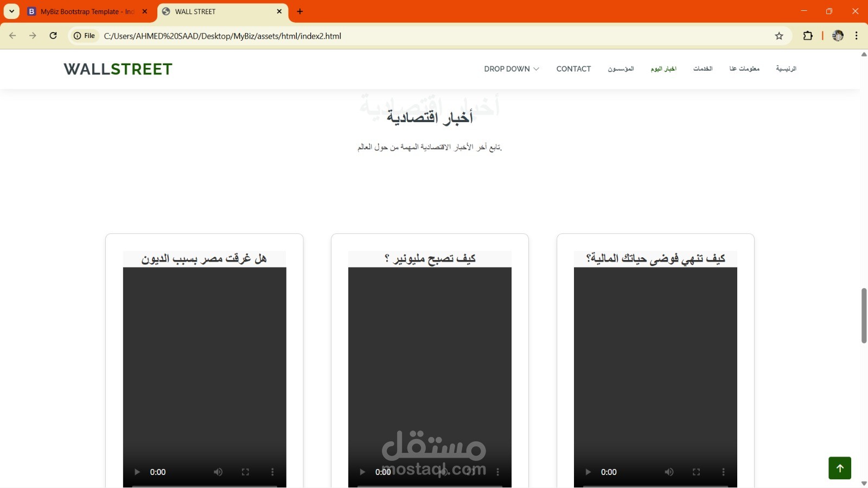Click the card title هل غرقت مصر بسبب الديون
This screenshot has height=488, width=868.
point(204,258)
